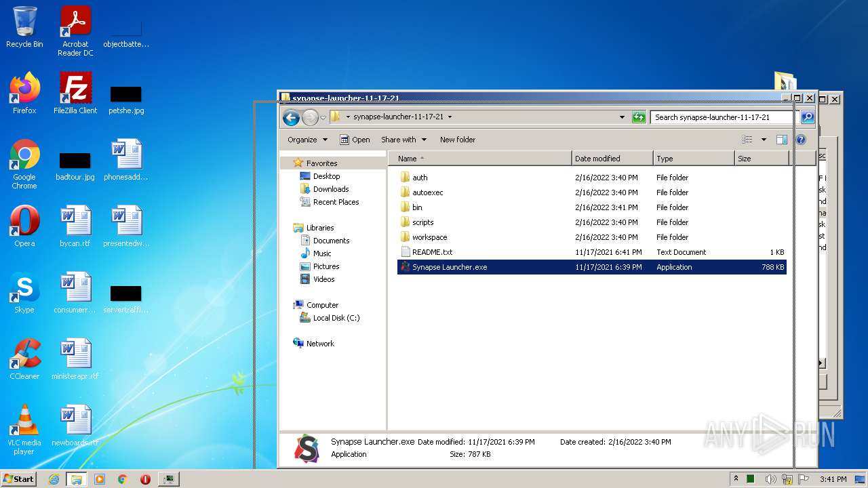Toggle the preview pane icon
The width and height of the screenshot is (868, 488).
coord(781,140)
